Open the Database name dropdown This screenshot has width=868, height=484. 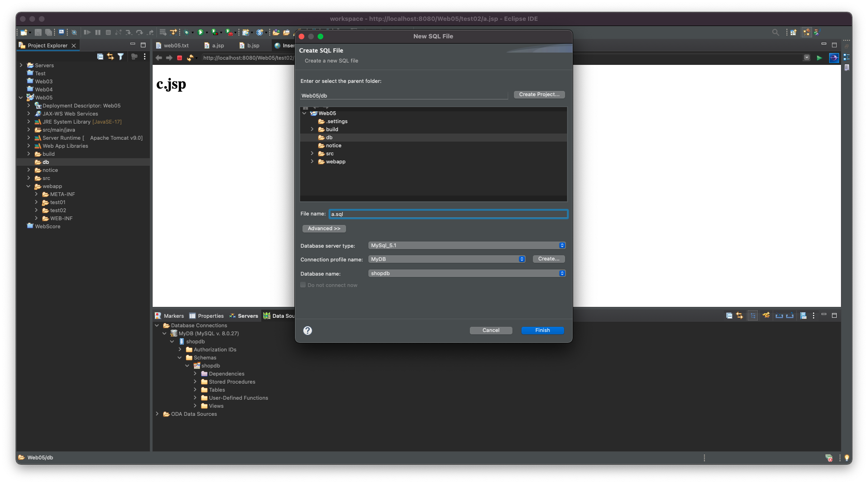coord(467,273)
